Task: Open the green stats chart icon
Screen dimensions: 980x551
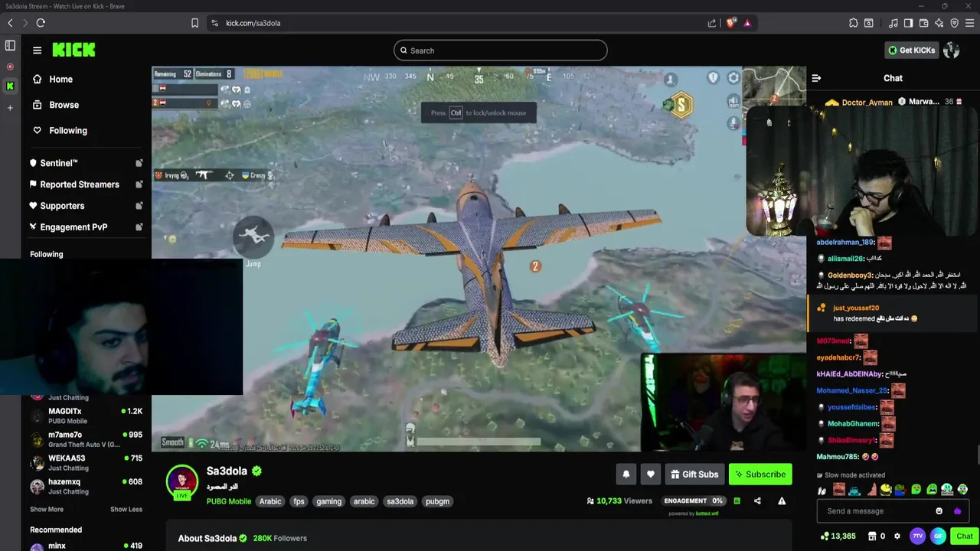Action: (737, 501)
